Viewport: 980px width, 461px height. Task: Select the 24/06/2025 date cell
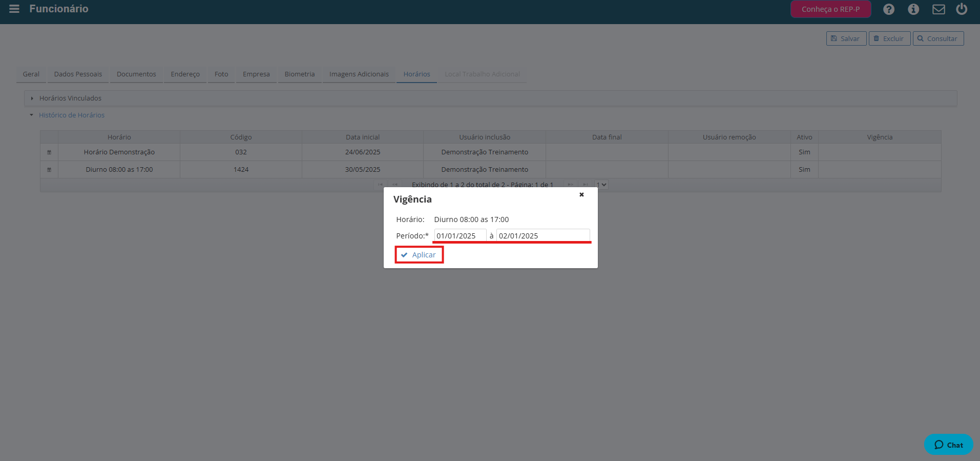point(363,152)
